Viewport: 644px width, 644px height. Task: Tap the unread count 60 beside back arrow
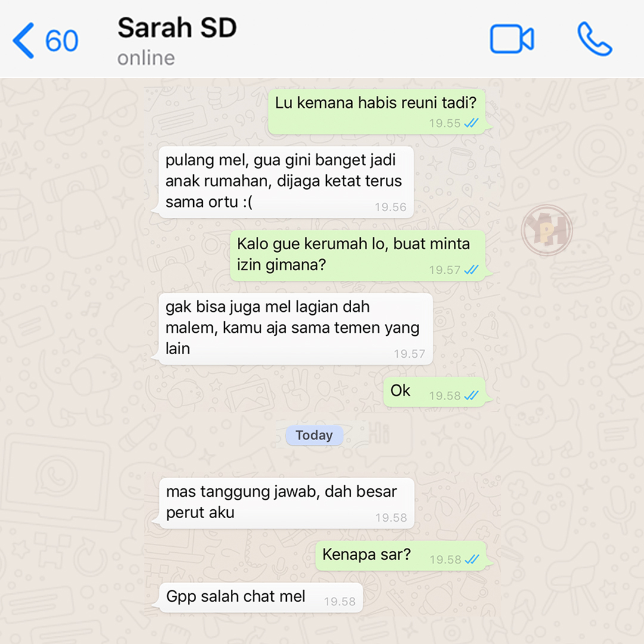(61, 41)
